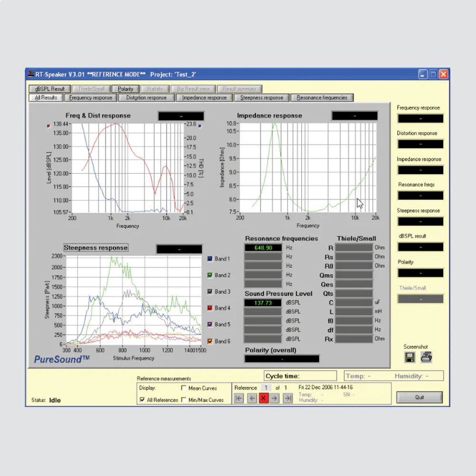Jump to the first reference measurement
Image resolution: width=476 pixels, height=476 pixels.
[238, 398]
